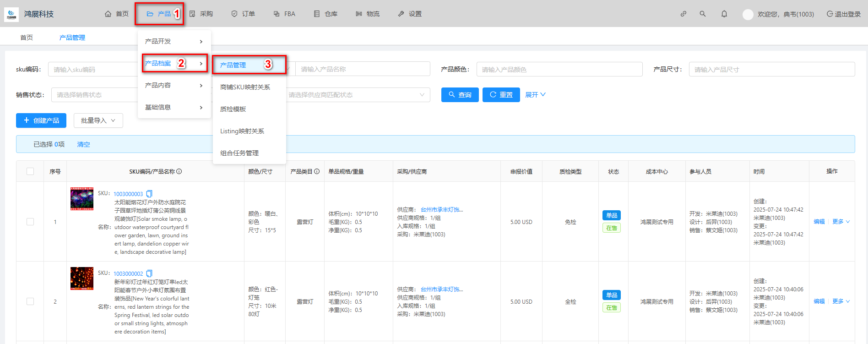868x344 pixels.
Task: Click the 查询 search button
Action: [460, 95]
